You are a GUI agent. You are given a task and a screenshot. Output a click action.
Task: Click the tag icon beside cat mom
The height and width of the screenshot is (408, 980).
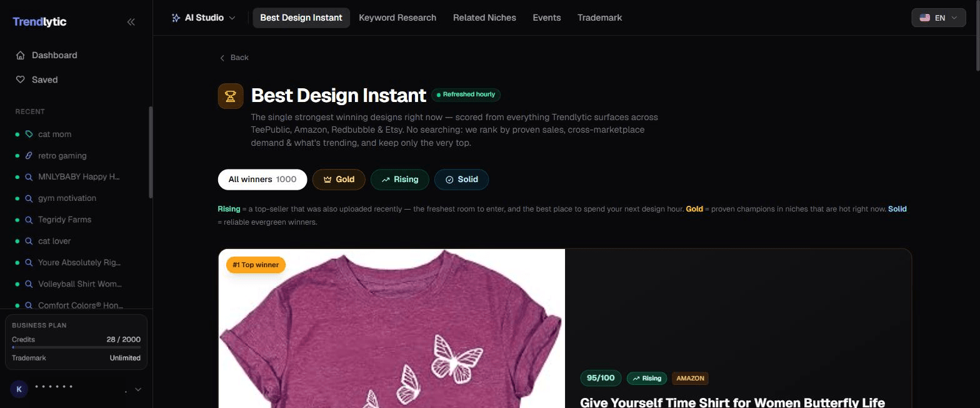pyautogui.click(x=29, y=134)
